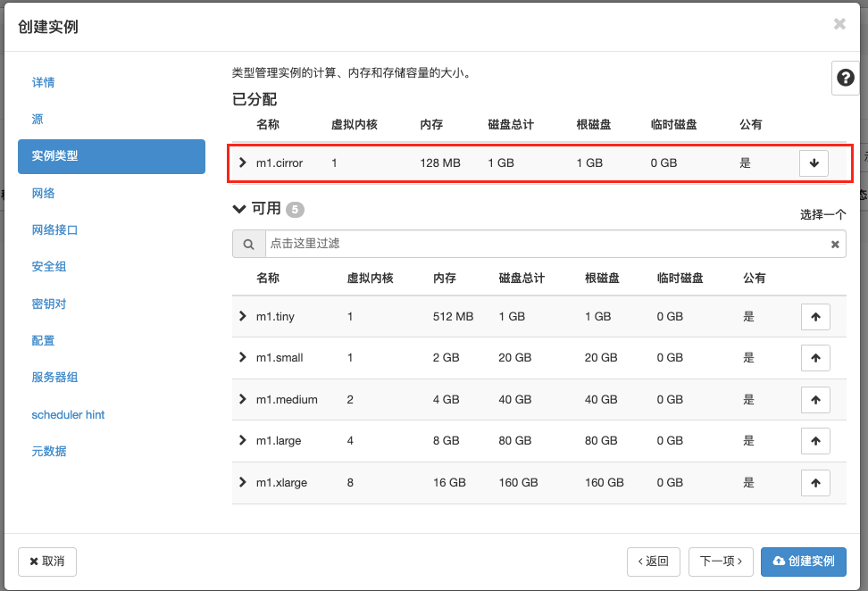The image size is (868, 591).
Task: Remove m1.cirror with the down arrow button
Action: [x=814, y=163]
